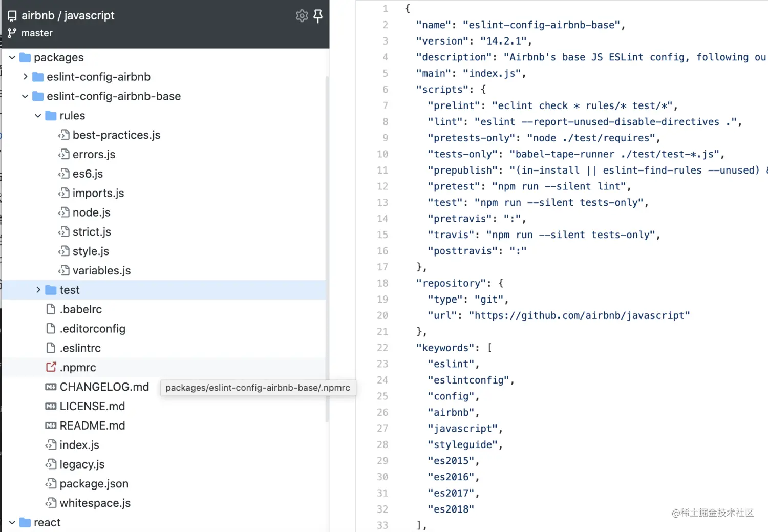Expand the test folder chevron

pyautogui.click(x=38, y=290)
